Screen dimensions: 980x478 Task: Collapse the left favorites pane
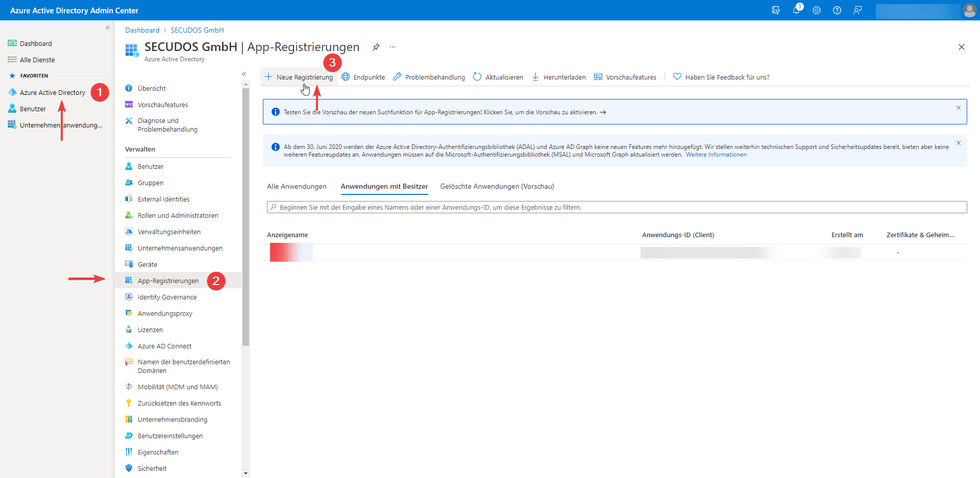point(108,28)
